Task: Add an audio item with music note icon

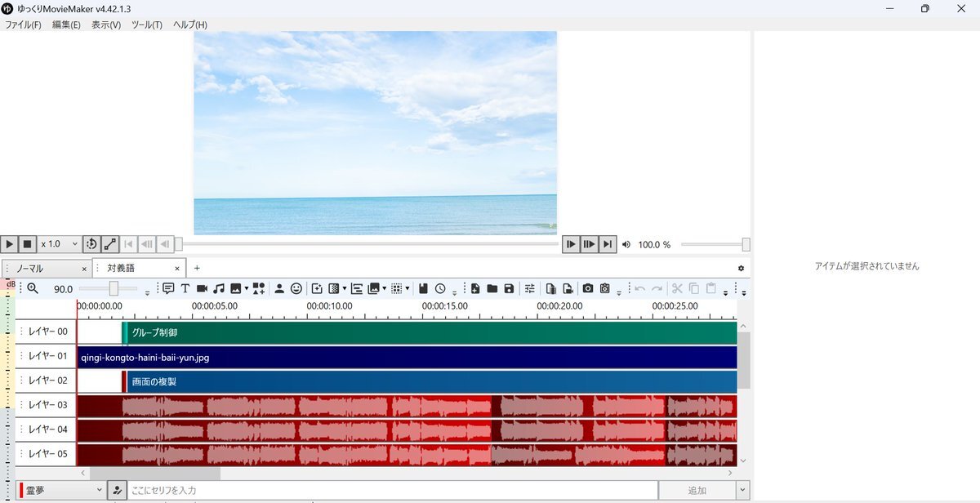Action: click(x=219, y=288)
